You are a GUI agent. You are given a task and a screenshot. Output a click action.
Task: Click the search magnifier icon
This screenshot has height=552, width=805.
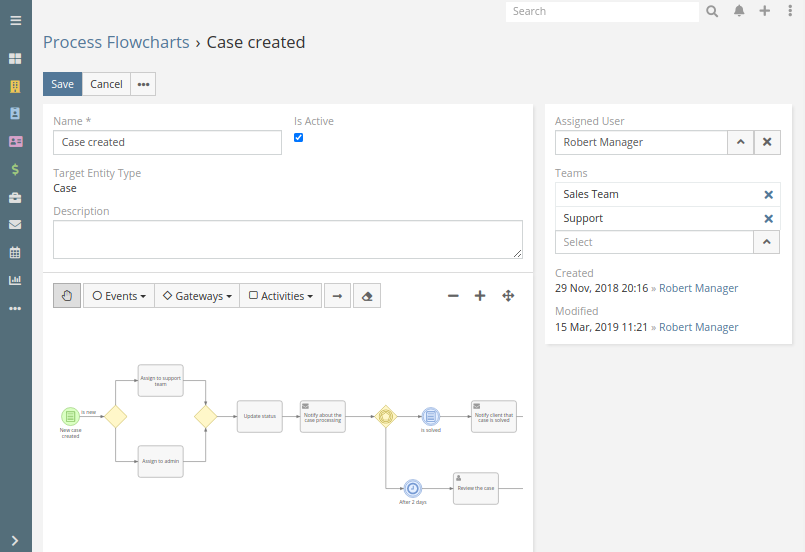(712, 11)
